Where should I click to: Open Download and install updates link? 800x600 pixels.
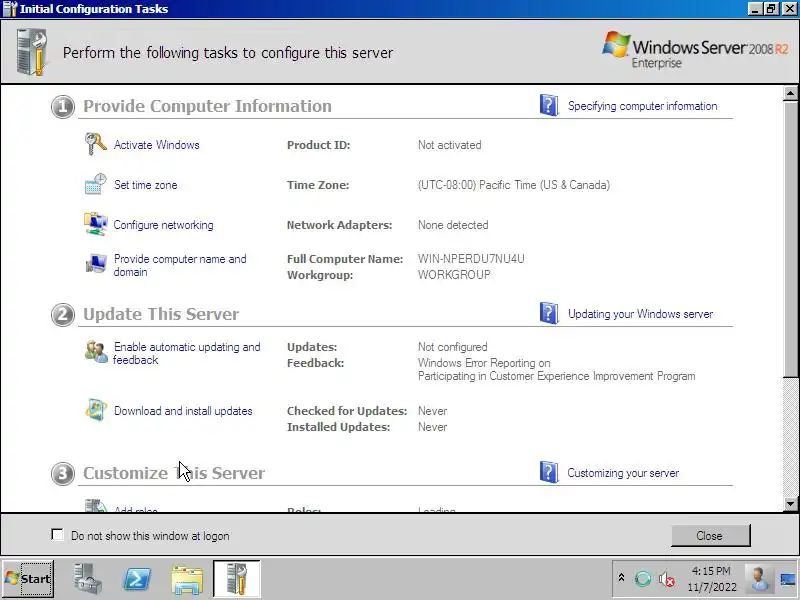[183, 411]
